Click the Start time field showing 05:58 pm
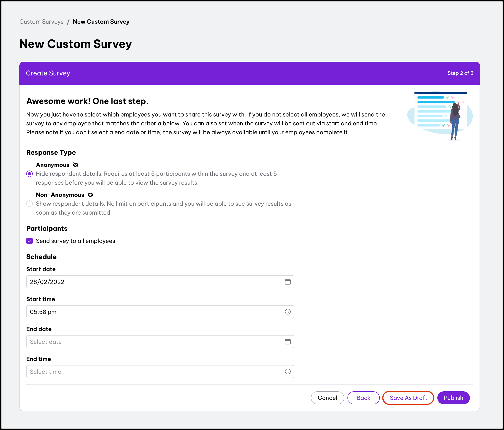The height and width of the screenshot is (430, 504). (156, 312)
